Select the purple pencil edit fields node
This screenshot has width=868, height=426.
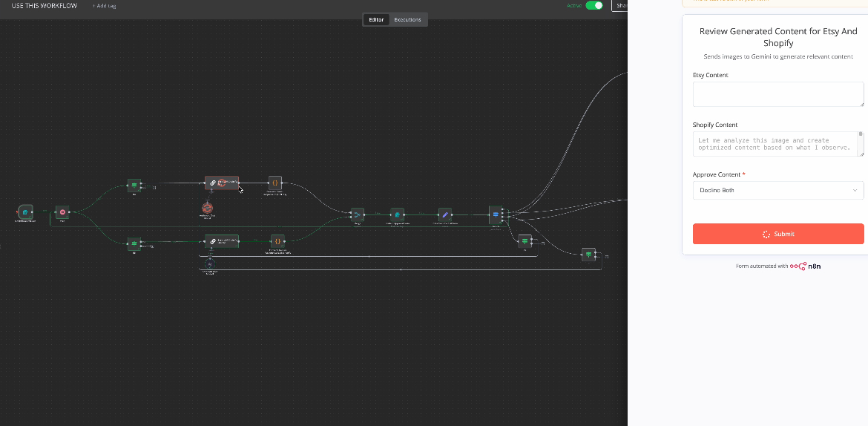(444, 214)
